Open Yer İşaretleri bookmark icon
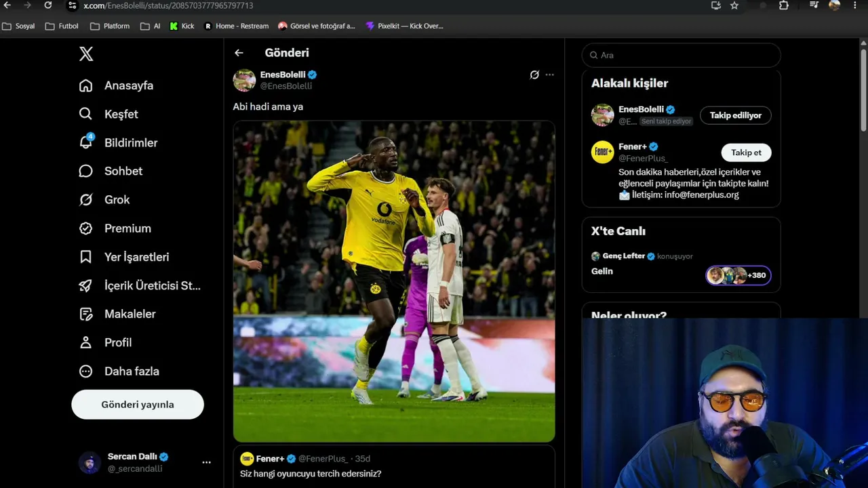The height and width of the screenshot is (488, 868). coord(85,257)
